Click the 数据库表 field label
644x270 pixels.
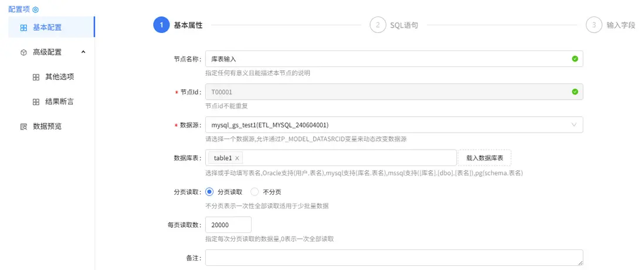pyautogui.click(x=188, y=158)
